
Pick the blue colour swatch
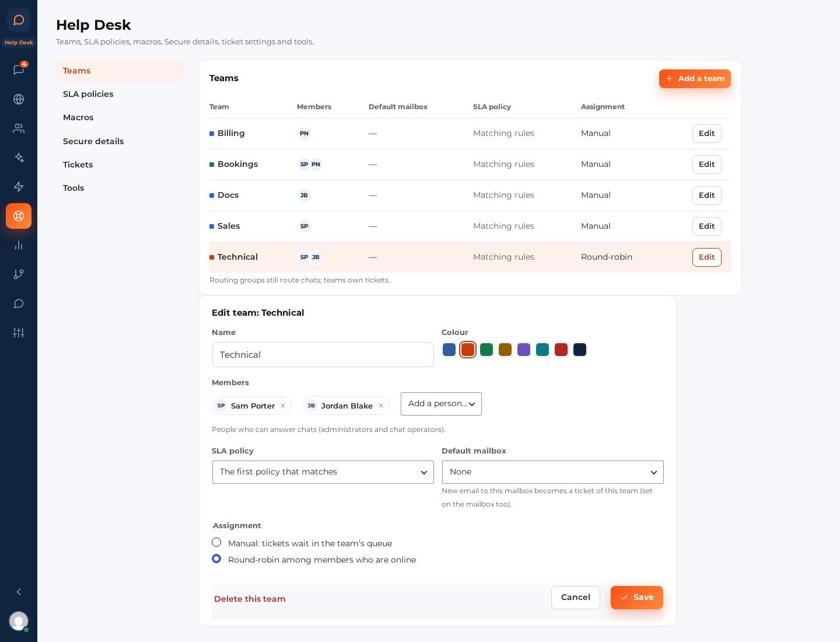[x=449, y=350]
